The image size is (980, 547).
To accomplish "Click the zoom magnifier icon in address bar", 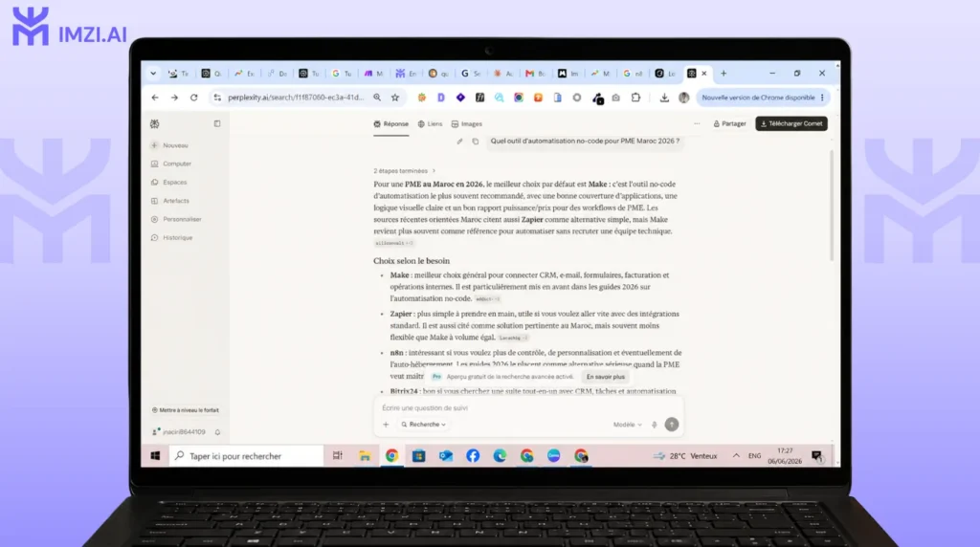I will coord(377,98).
